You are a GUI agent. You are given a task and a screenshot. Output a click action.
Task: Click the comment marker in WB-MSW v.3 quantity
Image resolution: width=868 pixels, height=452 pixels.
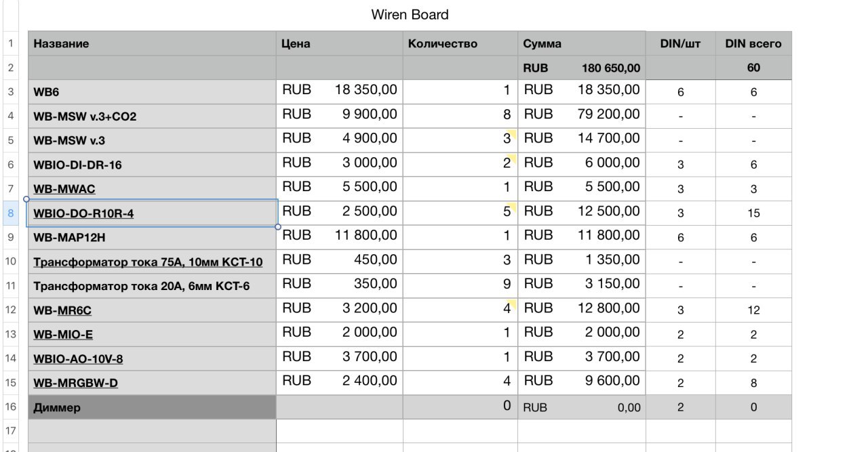point(513,133)
